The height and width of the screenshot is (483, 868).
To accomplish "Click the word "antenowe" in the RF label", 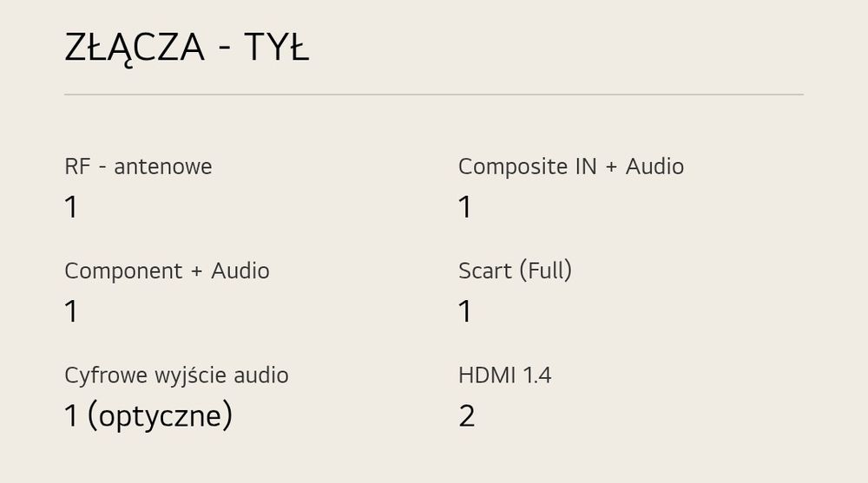I will click(163, 166).
